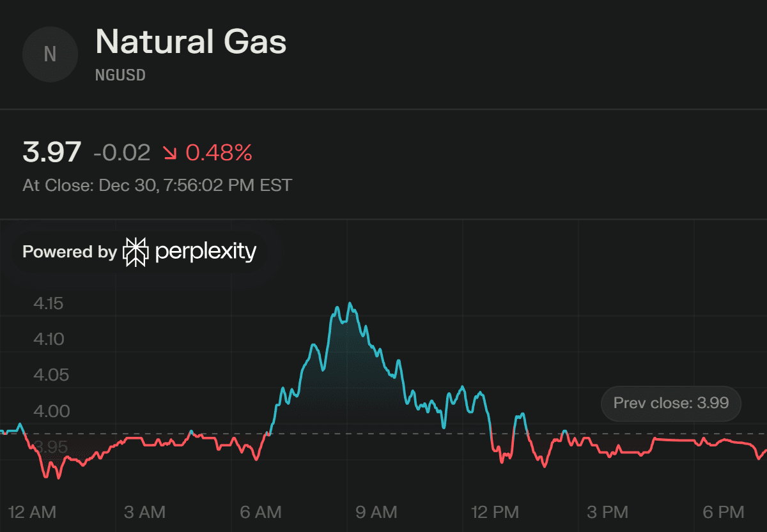Click the red down-arrow change icon

tap(171, 153)
